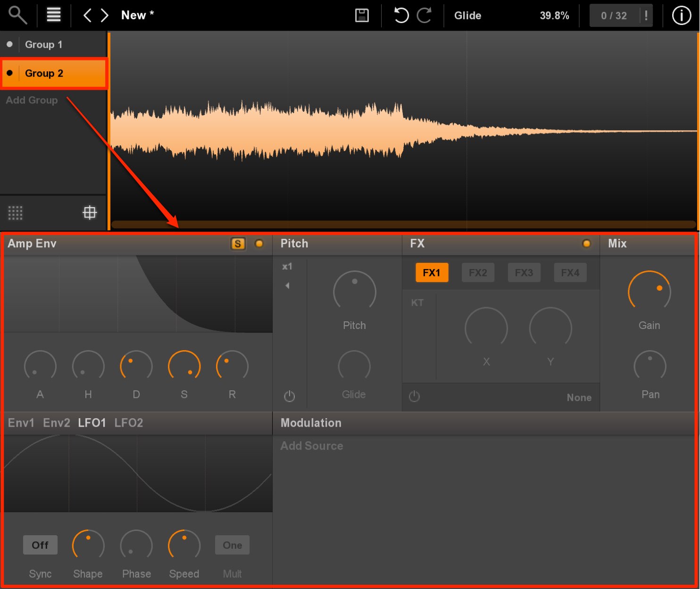This screenshot has width=700, height=589.
Task: Open the info icon
Action: [681, 16]
